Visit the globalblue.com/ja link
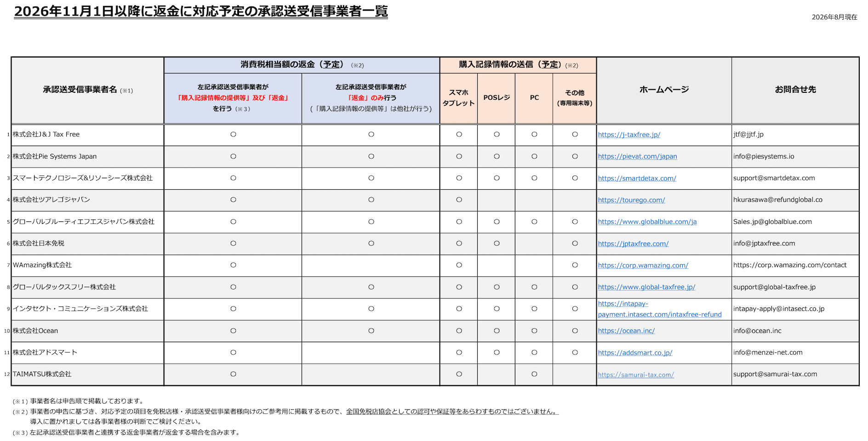The height and width of the screenshot is (441, 868). 647,222
